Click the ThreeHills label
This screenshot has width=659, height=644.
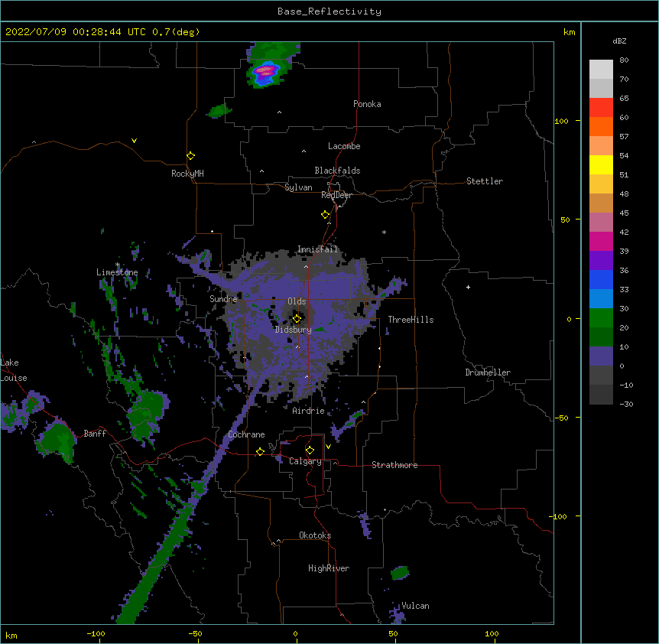tap(411, 320)
